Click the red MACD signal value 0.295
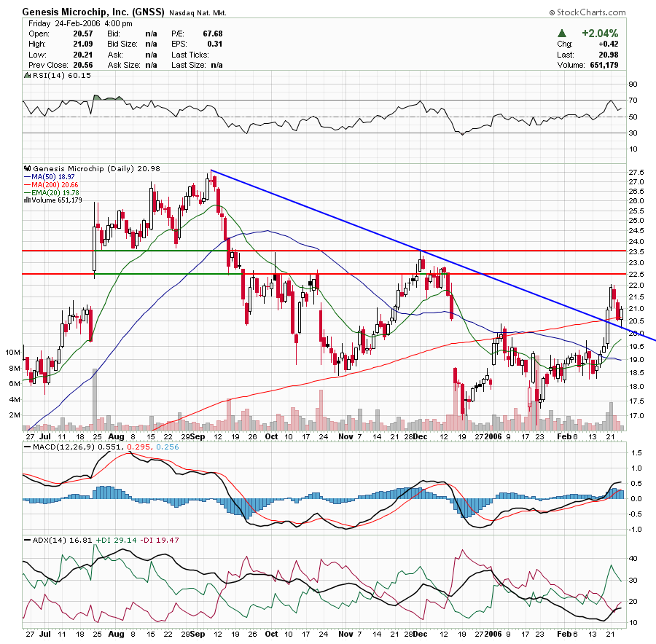The image size is (656, 644). pyautogui.click(x=138, y=447)
